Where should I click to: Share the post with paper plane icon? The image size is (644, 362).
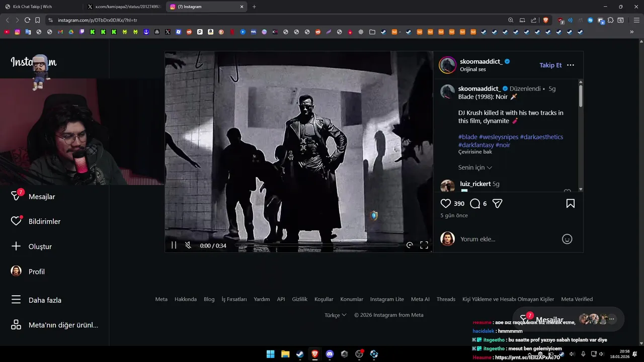click(498, 204)
